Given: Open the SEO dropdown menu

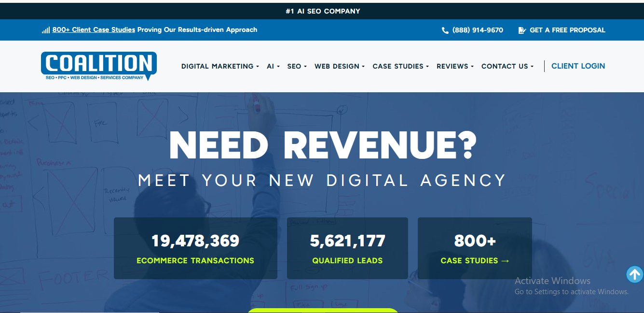Looking at the screenshot, I should (x=297, y=66).
